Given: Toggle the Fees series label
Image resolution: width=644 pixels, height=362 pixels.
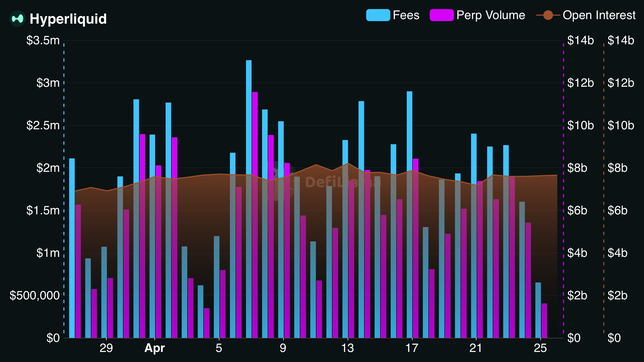Looking at the screenshot, I should (406, 15).
